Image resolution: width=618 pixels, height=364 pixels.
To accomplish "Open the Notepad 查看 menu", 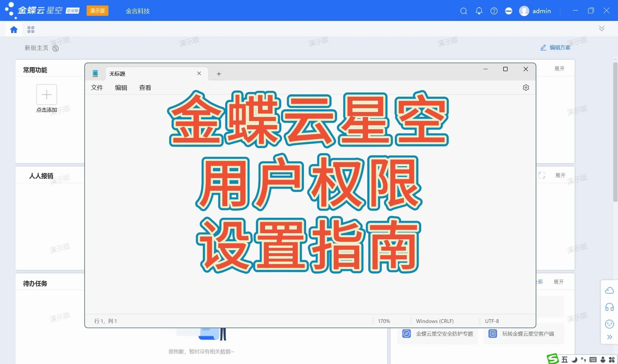I will [145, 88].
